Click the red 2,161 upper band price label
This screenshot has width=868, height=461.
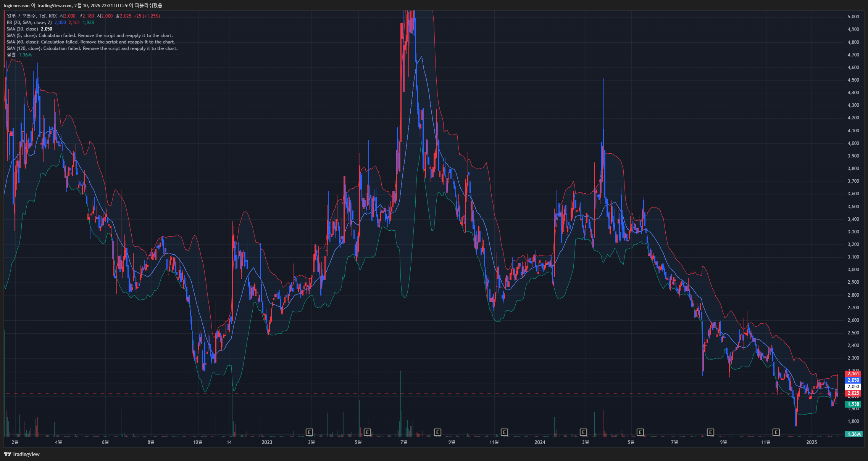[x=853, y=374]
